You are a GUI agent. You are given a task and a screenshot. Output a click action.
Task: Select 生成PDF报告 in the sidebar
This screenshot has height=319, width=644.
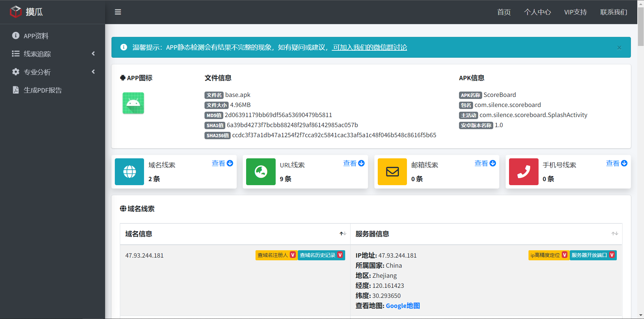click(52, 90)
